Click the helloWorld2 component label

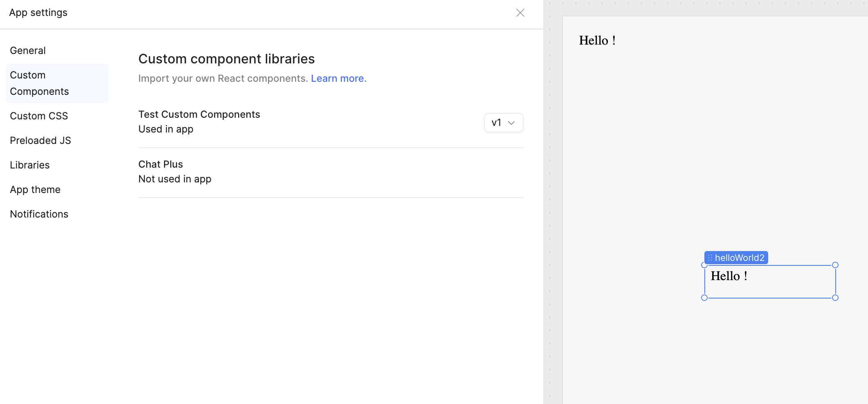739,258
